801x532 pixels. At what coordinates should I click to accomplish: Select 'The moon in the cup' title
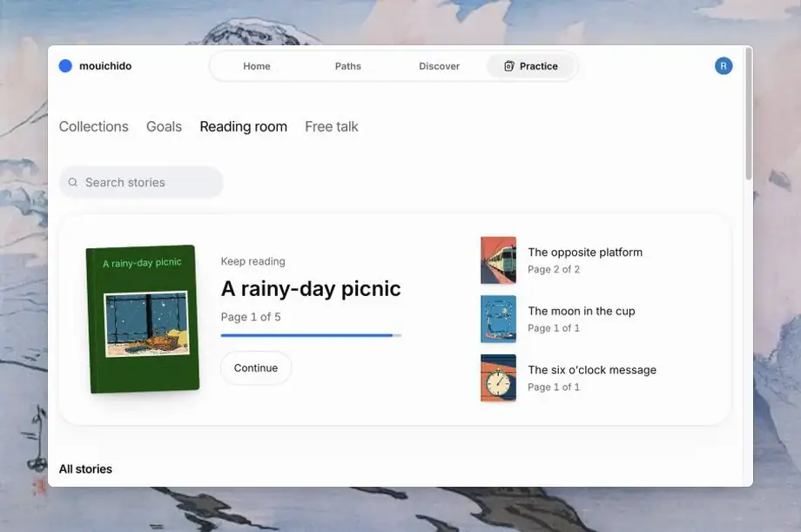point(582,311)
